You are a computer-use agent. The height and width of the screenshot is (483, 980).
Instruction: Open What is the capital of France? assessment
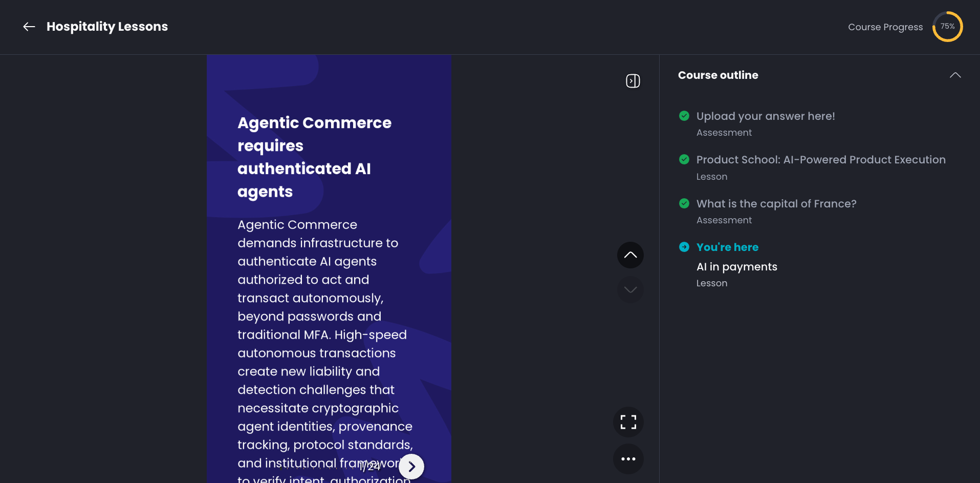pyautogui.click(x=776, y=204)
